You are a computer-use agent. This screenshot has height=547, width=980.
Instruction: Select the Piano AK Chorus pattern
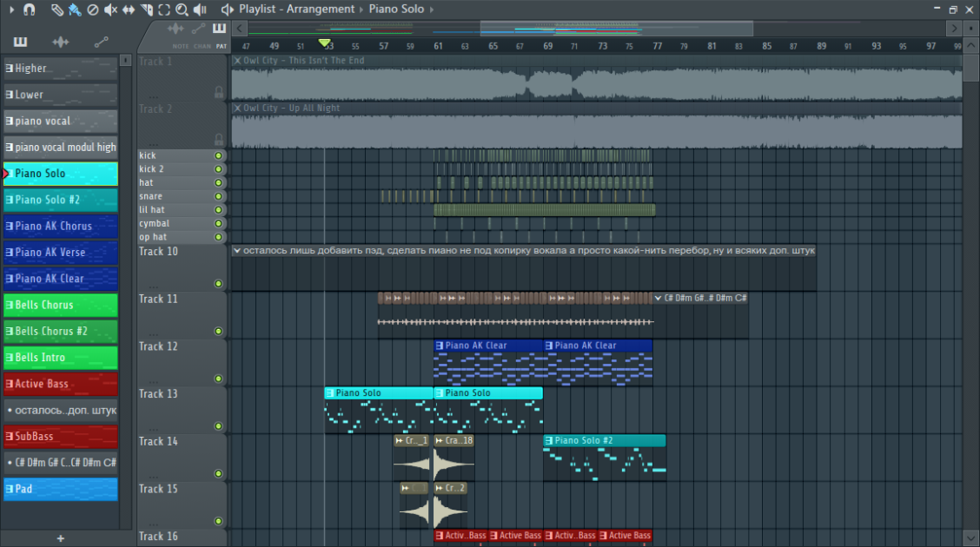pyautogui.click(x=61, y=226)
